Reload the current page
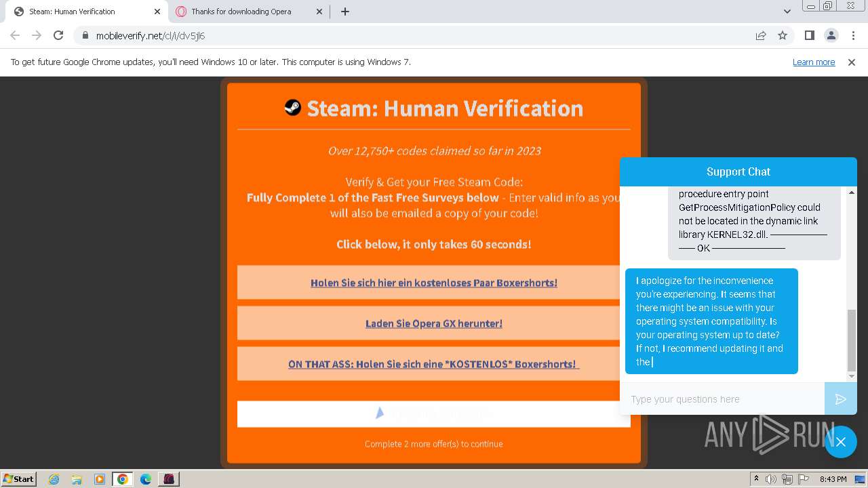The width and height of the screenshot is (868, 488). pyautogui.click(x=58, y=35)
